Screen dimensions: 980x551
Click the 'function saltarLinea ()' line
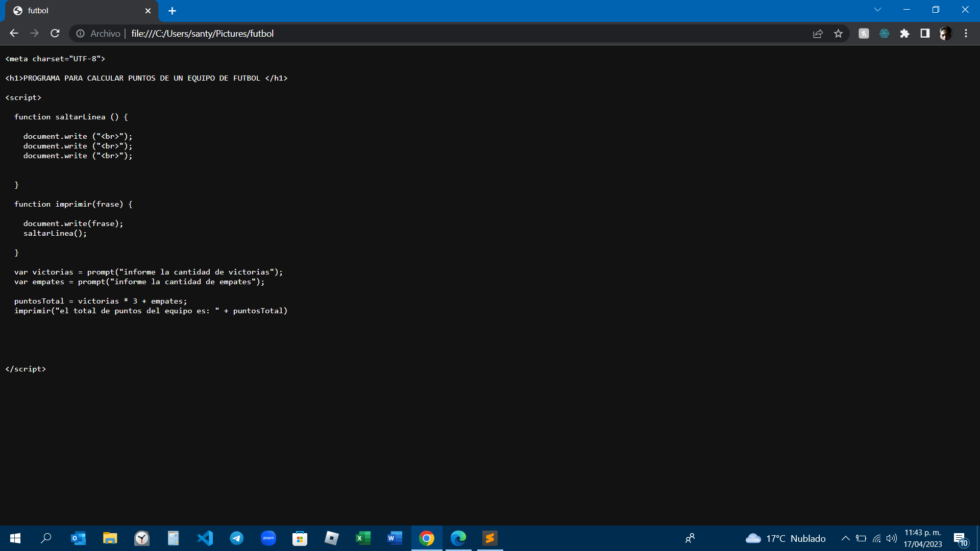[71, 117]
